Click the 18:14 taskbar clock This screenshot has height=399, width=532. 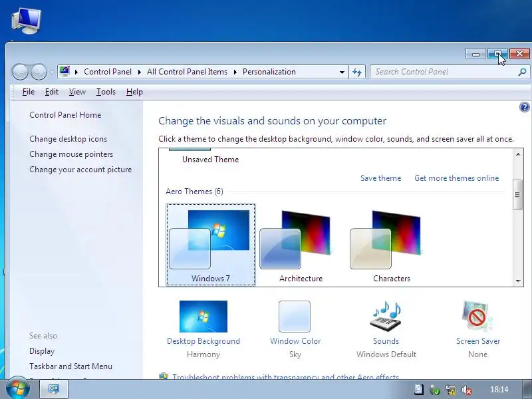click(499, 390)
